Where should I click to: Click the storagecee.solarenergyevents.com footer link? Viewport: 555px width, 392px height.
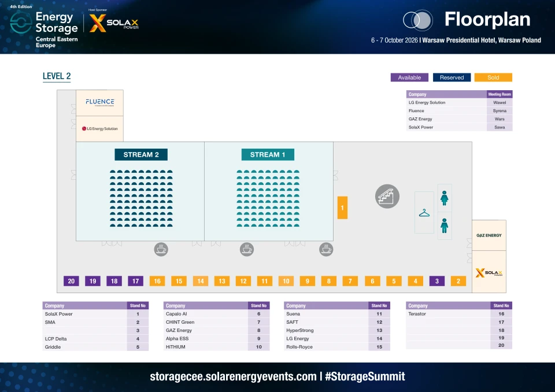pos(233,376)
